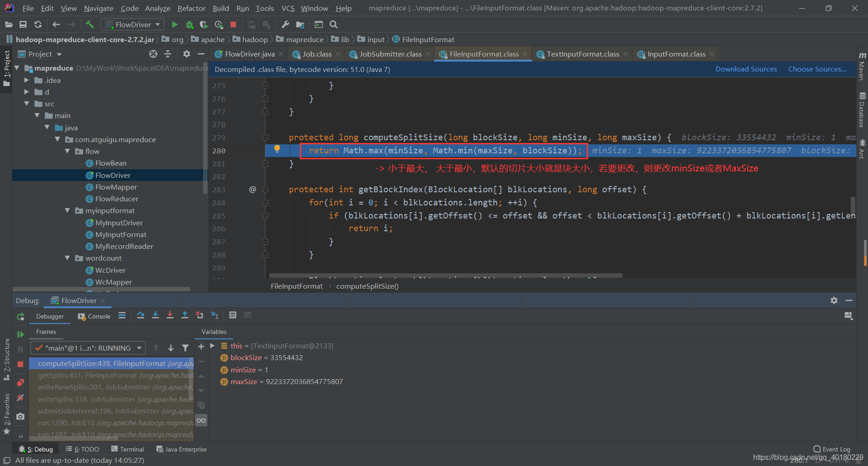This screenshot has height=466, width=868.
Task: Navigate back with the left arrow icon
Action: tap(56, 24)
